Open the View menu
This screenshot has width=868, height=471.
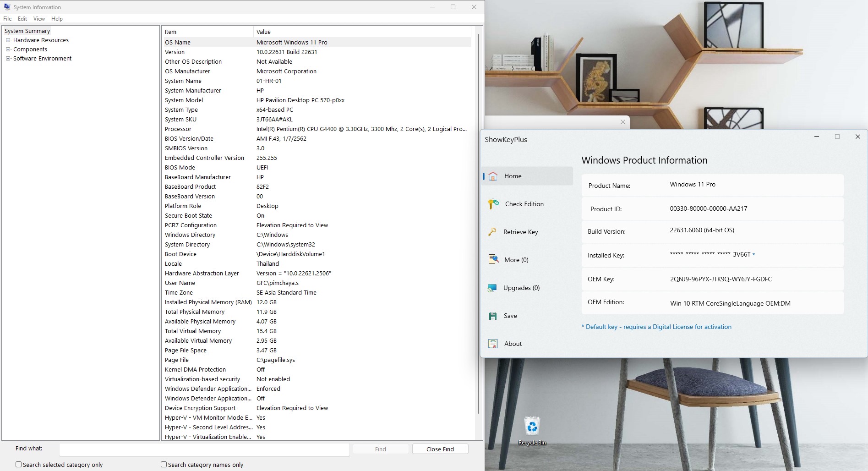(x=39, y=19)
